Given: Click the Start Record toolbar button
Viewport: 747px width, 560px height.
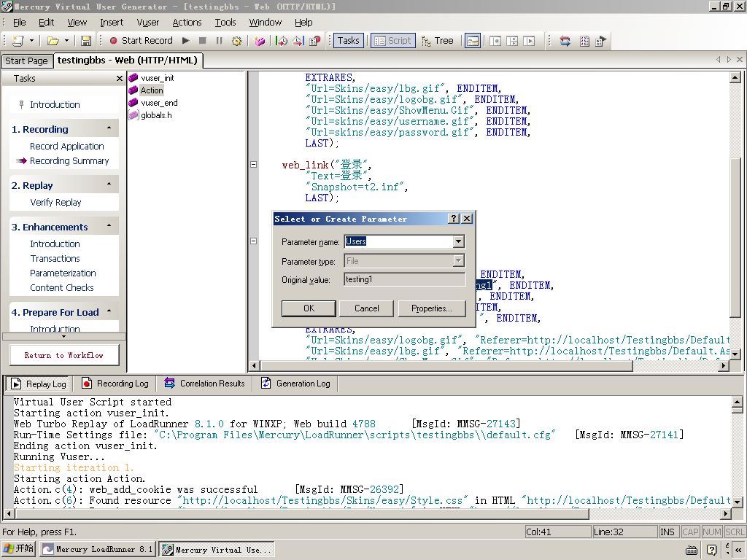Looking at the screenshot, I should pyautogui.click(x=141, y=41).
